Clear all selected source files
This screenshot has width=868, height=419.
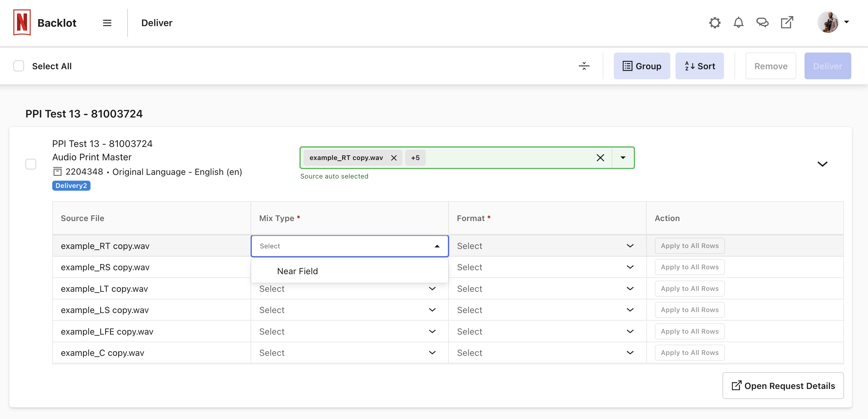click(600, 158)
